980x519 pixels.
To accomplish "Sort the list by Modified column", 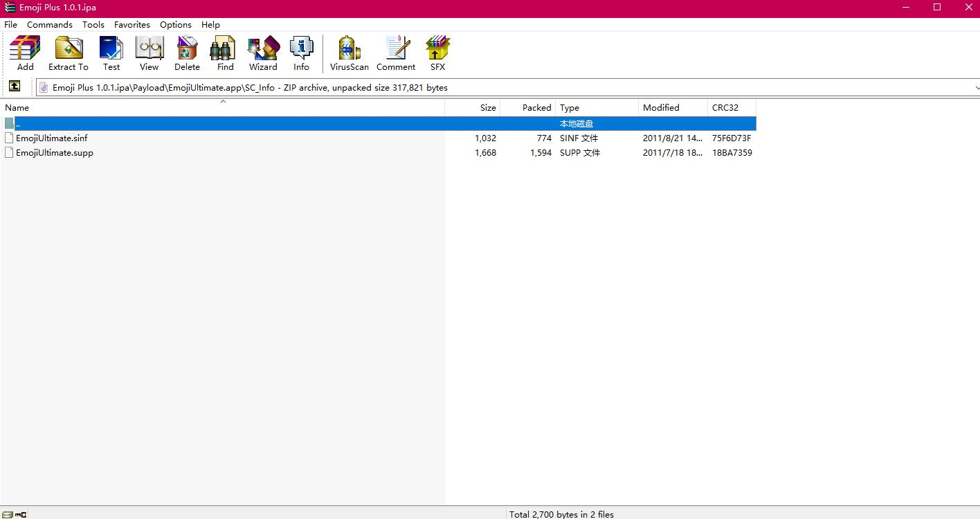I will [x=673, y=107].
